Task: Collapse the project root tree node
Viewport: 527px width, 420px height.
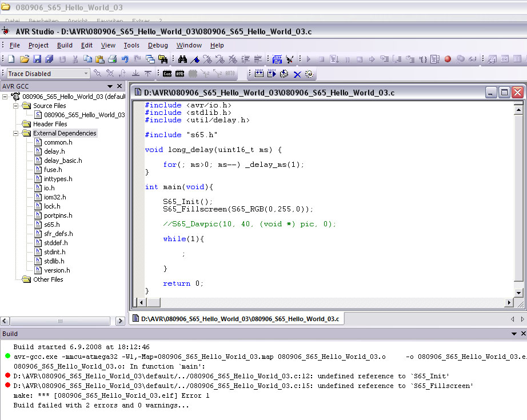Action: pos(5,97)
